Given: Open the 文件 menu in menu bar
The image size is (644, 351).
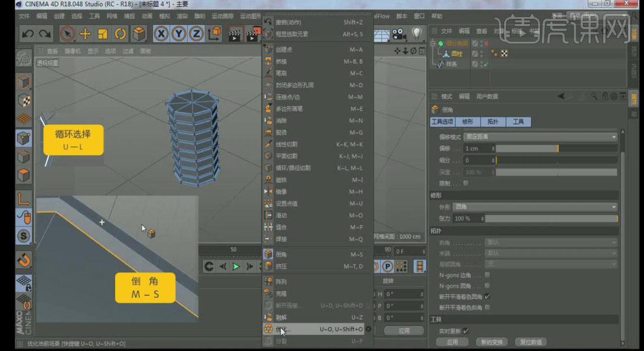Looking at the screenshot, I should click(x=24, y=16).
